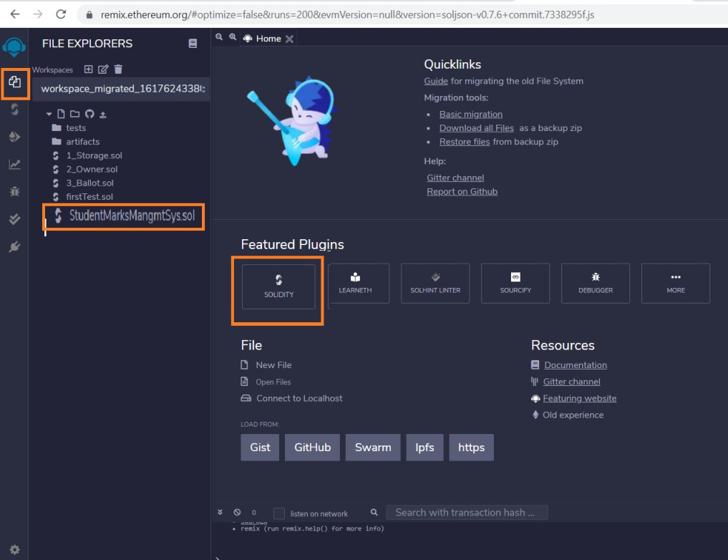The image size is (728, 560).
Task: Open the Plugin manager plug icon
Action: coord(15,246)
